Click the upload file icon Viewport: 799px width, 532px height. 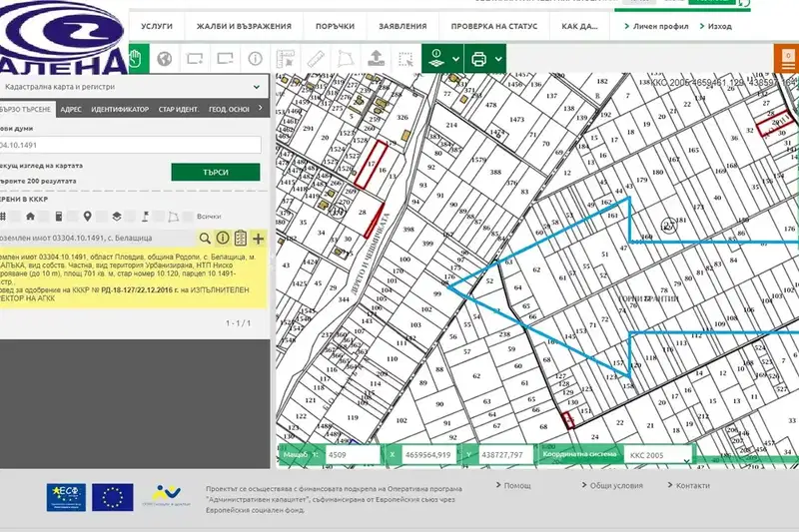(x=377, y=59)
